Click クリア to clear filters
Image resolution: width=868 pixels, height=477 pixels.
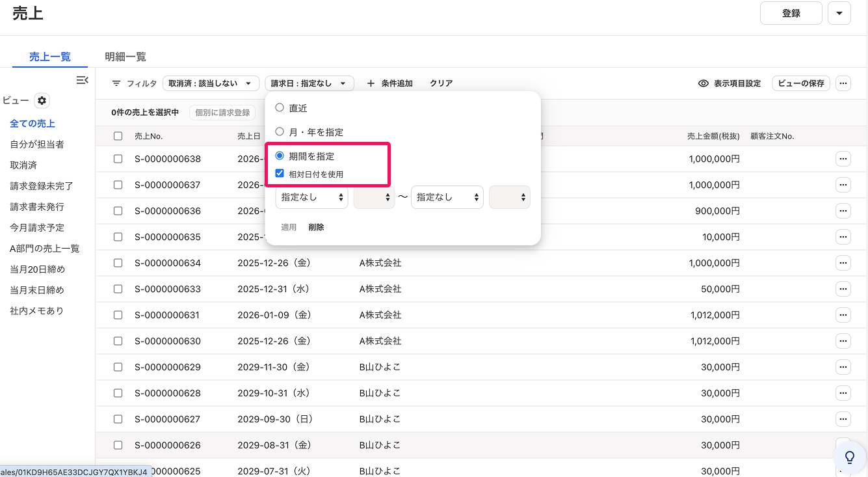click(x=441, y=83)
